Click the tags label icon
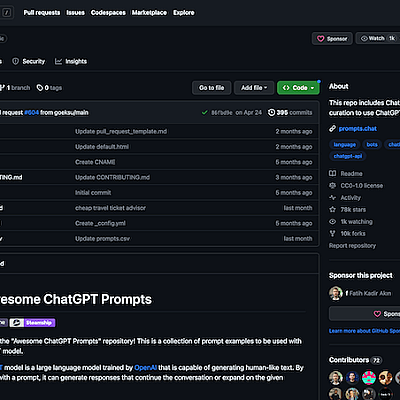Viewport: 400px width, 400px height. pyautogui.click(x=40, y=88)
